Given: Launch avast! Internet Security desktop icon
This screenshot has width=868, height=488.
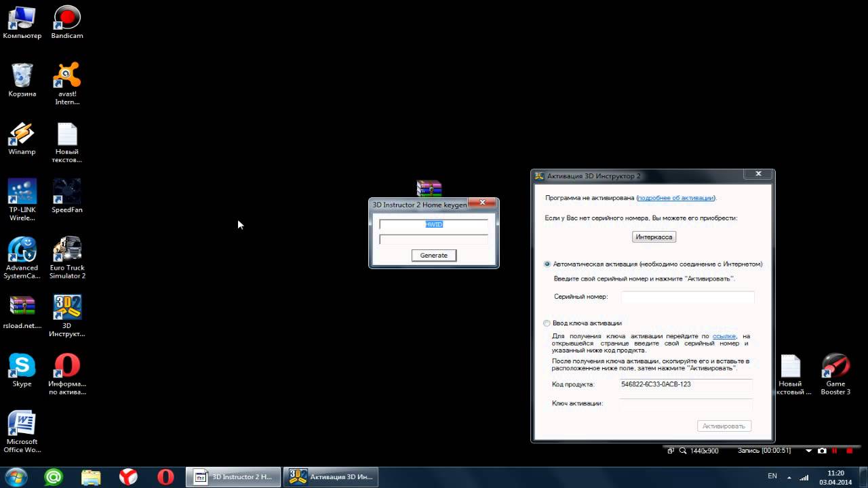Looking at the screenshot, I should click(x=67, y=83).
